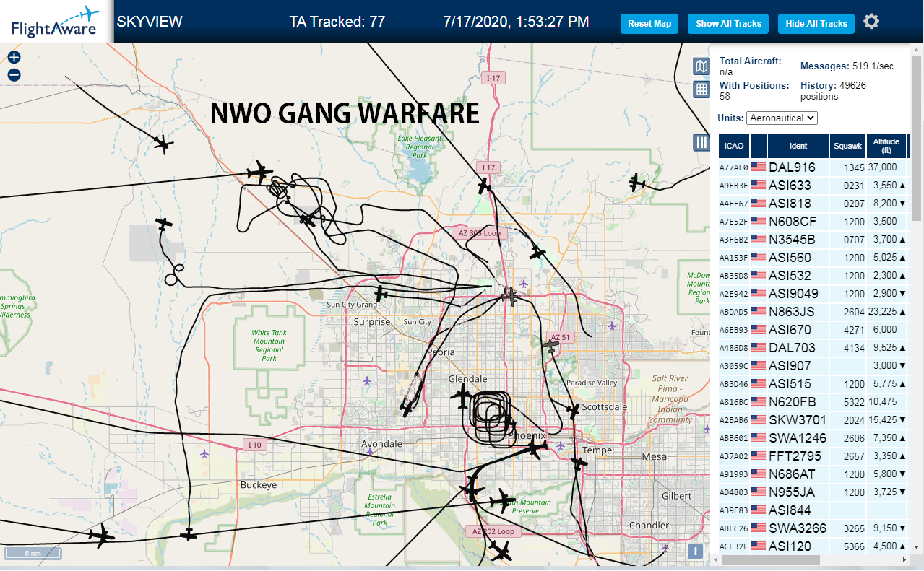Select the ASI532 aircraft row
924x571 pixels.
[x=813, y=276]
